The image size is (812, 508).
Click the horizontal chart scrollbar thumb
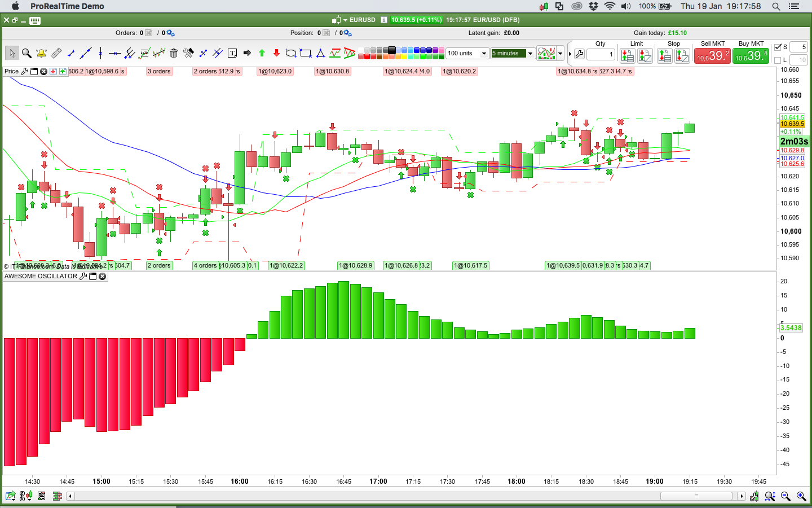point(697,496)
